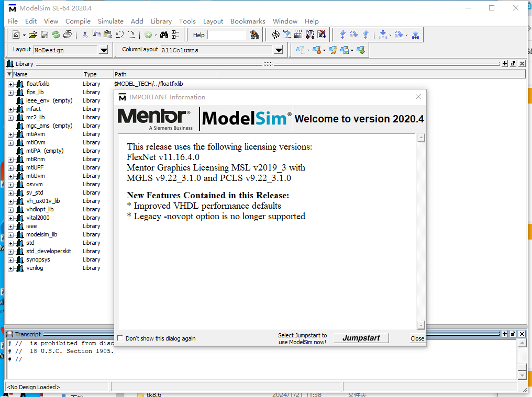Click the Transcript scrollbar down arrow
Screen dimensions: 532x397
(x=523, y=375)
